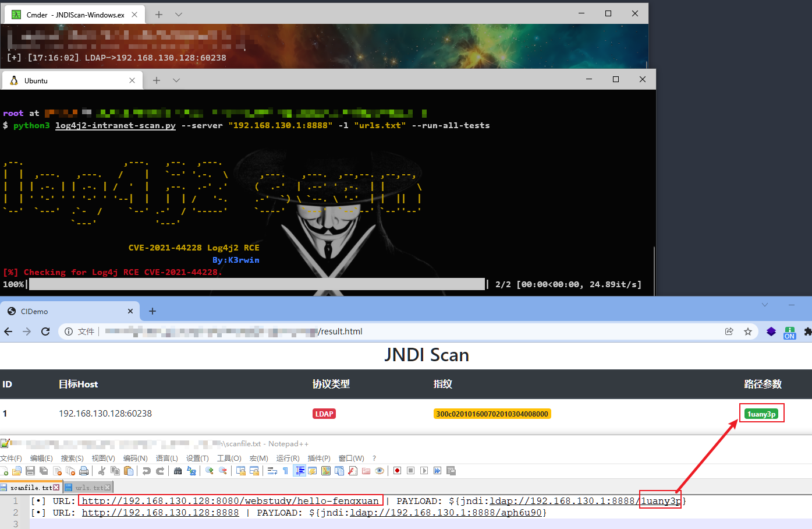Toggle the Indent Guide icon in Notepad++

click(299, 471)
